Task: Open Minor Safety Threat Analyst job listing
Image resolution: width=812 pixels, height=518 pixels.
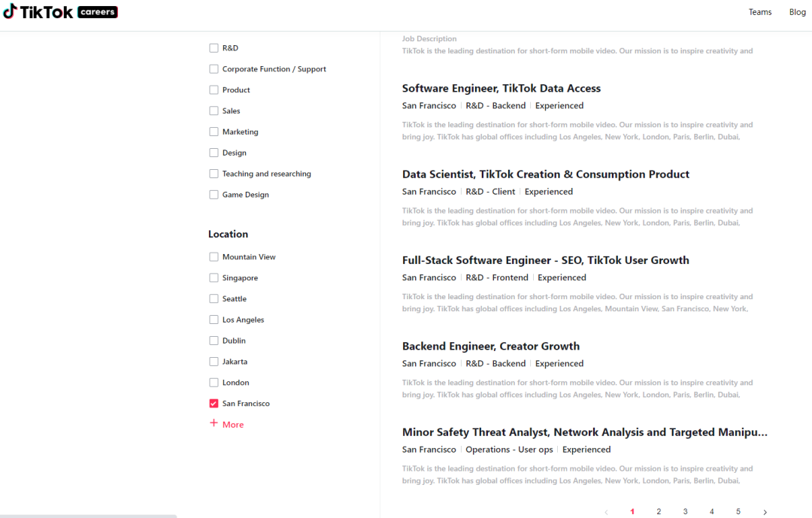Action: click(x=584, y=432)
